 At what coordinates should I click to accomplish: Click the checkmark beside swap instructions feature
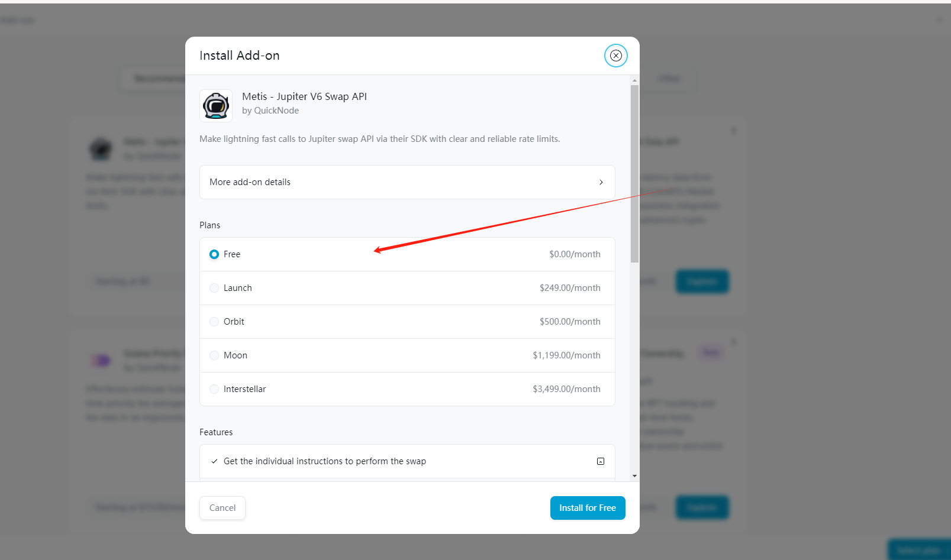tap(214, 461)
